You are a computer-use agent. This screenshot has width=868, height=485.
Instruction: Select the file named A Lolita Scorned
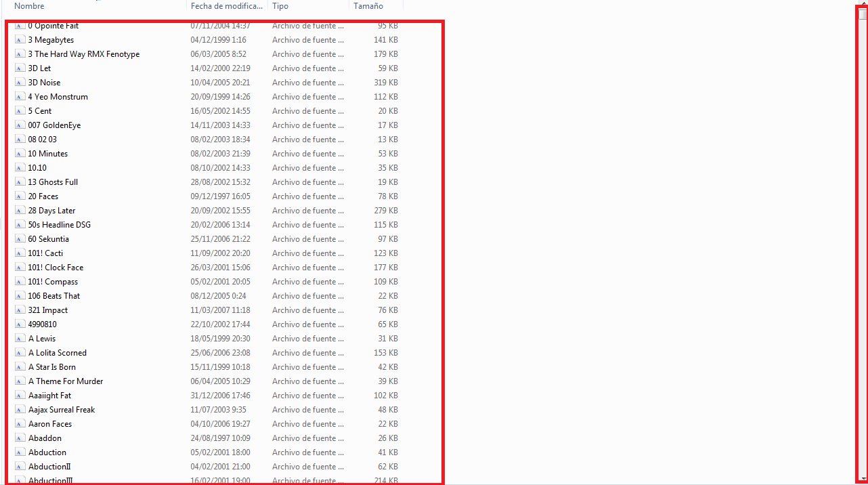(x=58, y=353)
